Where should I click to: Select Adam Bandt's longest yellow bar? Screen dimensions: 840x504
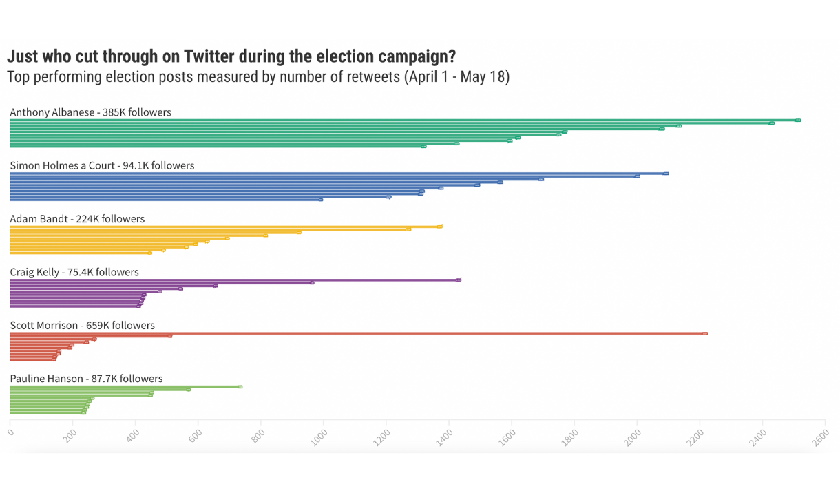coord(224,227)
